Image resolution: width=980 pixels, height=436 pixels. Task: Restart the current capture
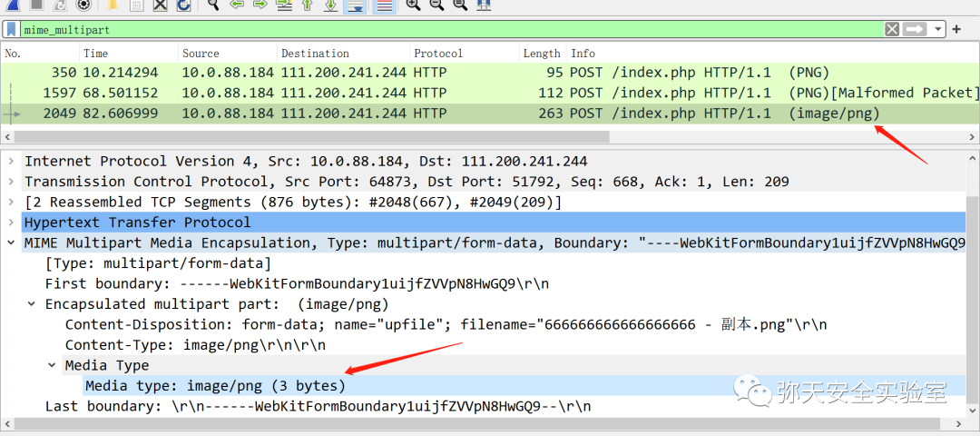pyautogui.click(x=61, y=5)
